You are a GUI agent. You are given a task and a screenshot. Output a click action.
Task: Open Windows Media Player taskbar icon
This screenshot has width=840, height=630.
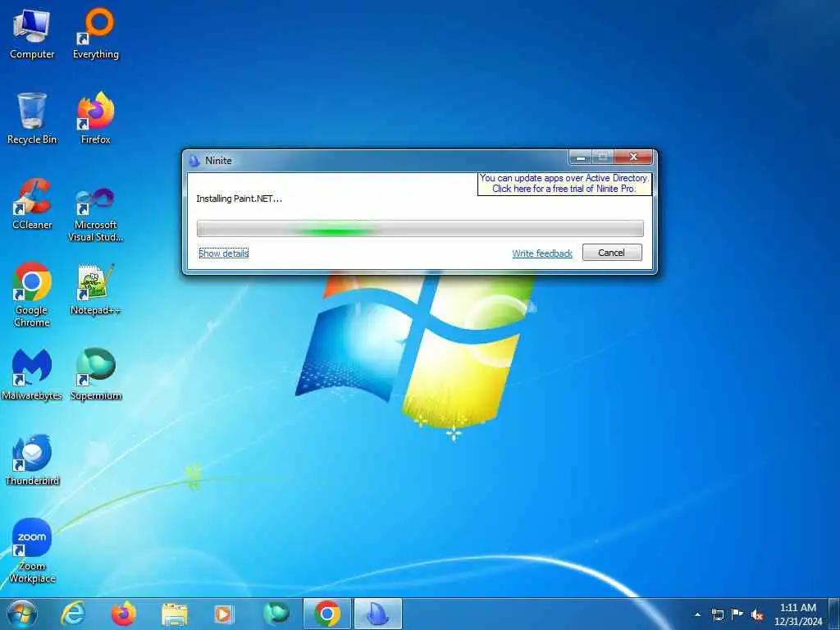pyautogui.click(x=223, y=614)
